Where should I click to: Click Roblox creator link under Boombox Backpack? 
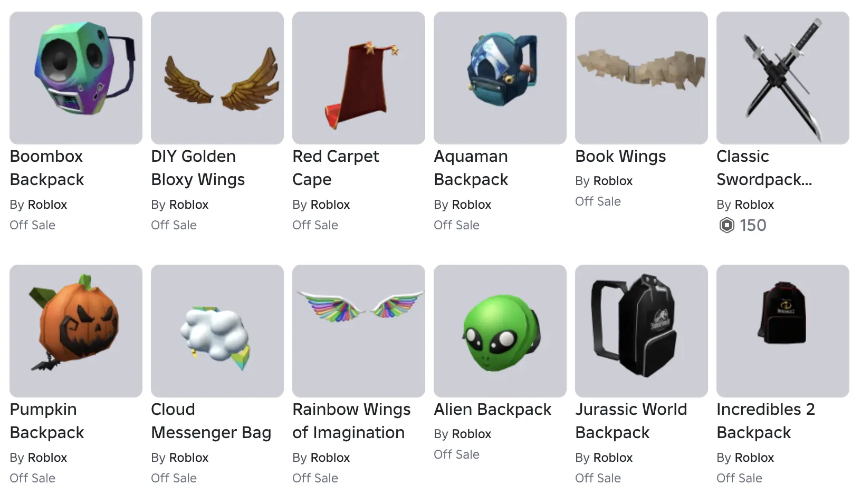pos(47,205)
